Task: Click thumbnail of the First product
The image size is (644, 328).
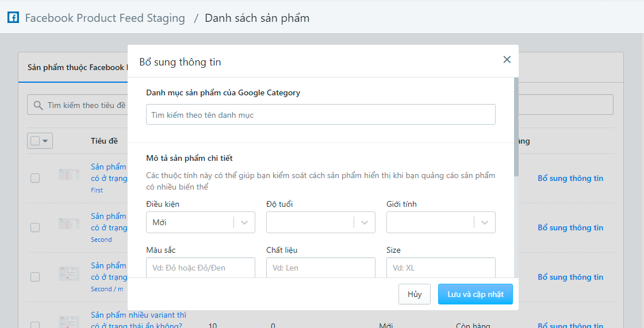Action: [x=69, y=175]
